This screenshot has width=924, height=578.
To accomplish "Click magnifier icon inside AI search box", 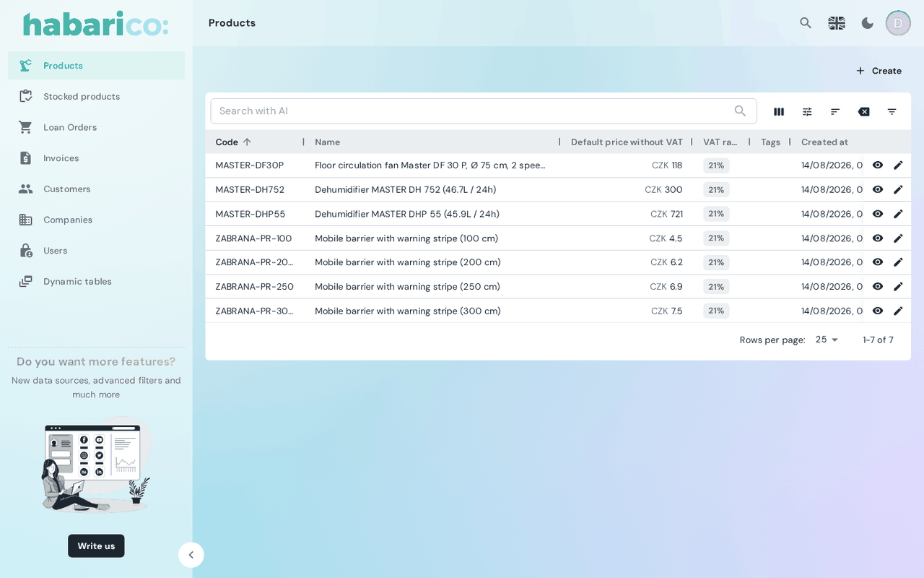I will (x=740, y=111).
